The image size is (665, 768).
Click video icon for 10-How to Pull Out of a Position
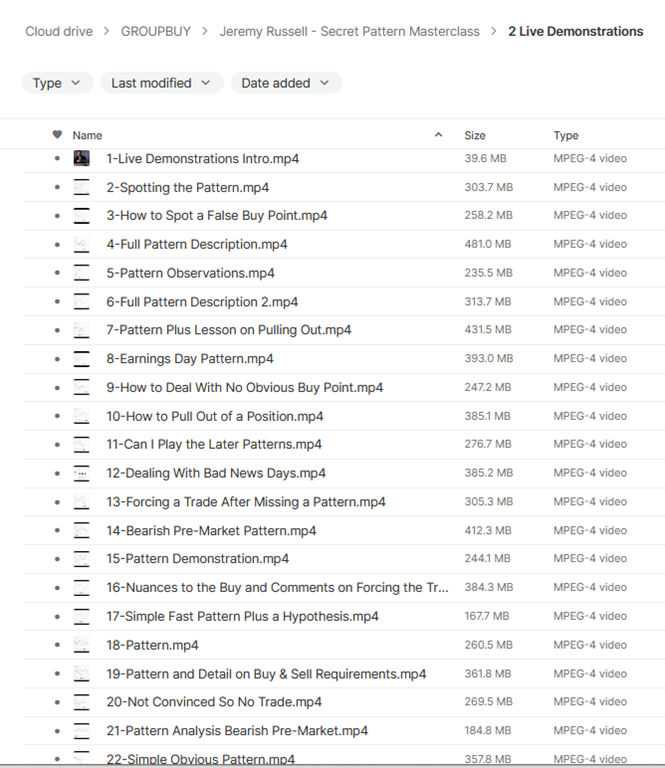click(81, 416)
